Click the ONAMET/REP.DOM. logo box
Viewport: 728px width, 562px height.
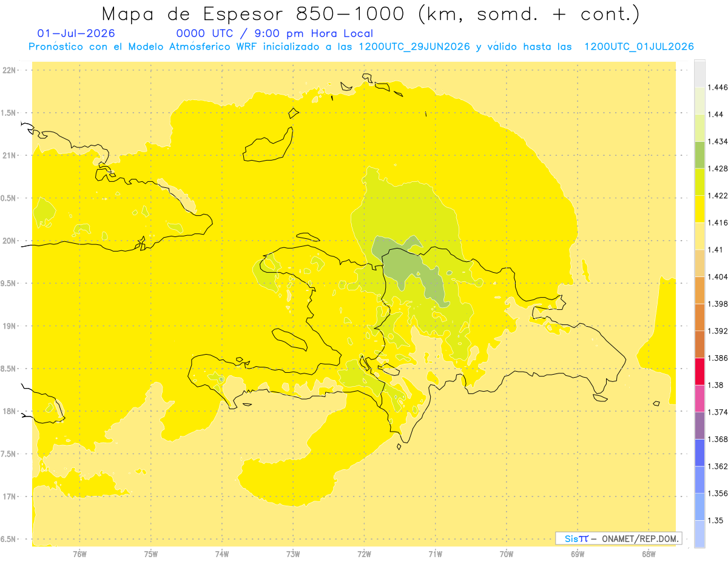[619, 538]
